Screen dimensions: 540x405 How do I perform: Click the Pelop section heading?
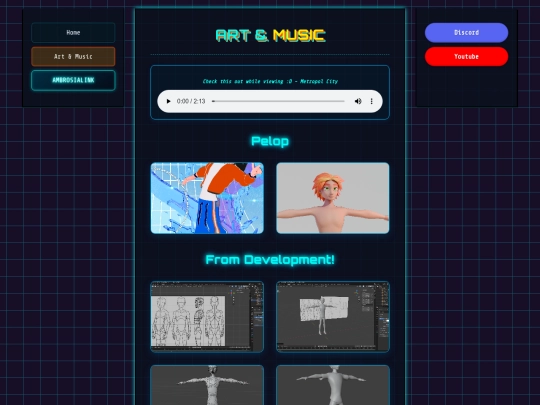point(270,141)
